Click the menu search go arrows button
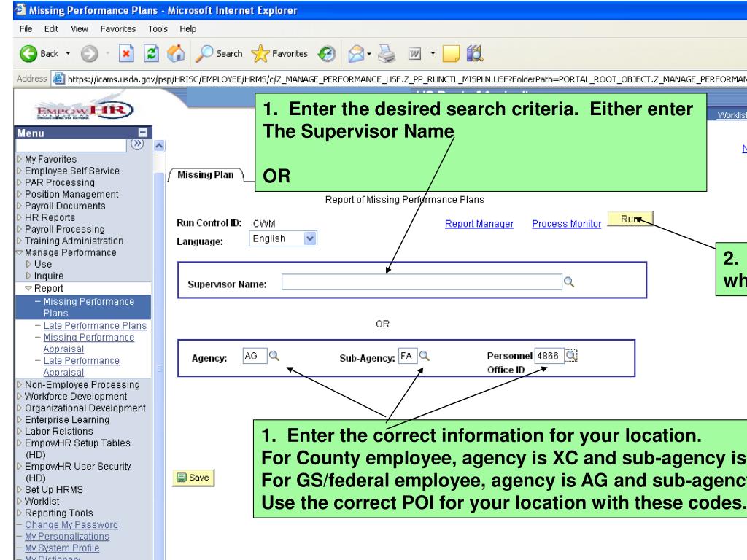The image size is (747, 560). 137,144
